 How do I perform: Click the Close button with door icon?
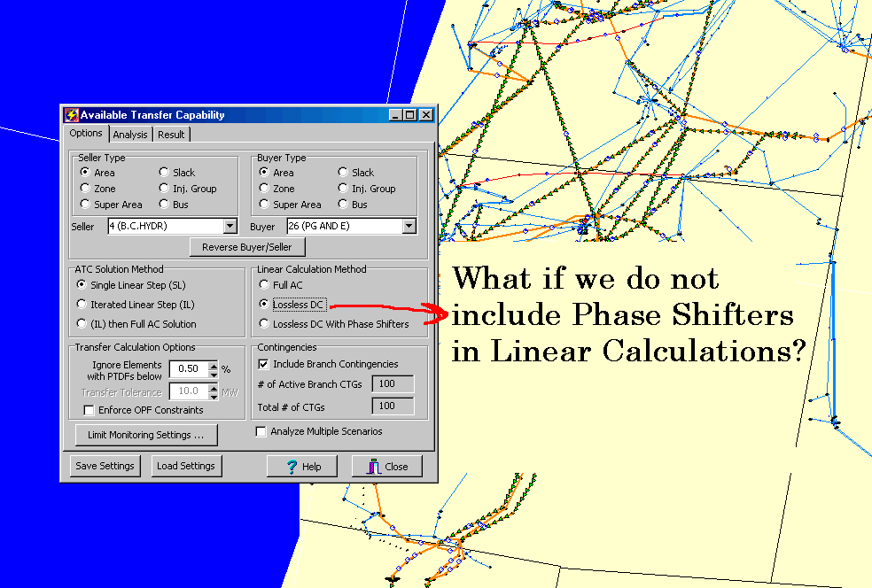tap(387, 467)
